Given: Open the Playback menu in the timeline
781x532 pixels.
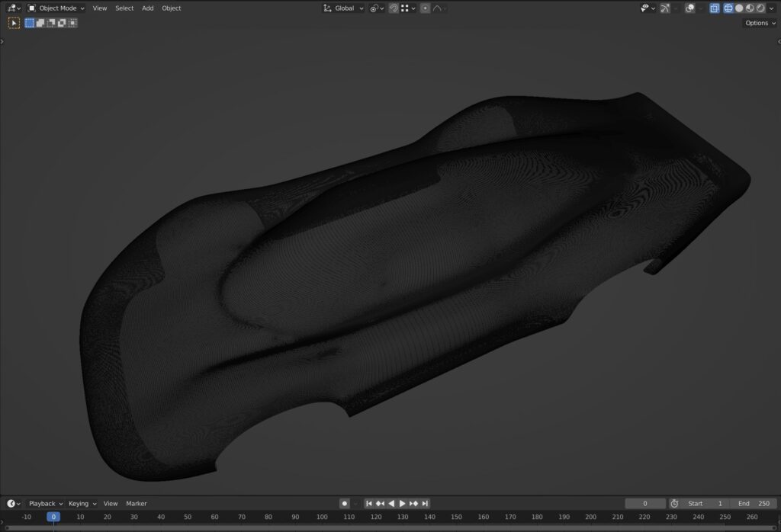Looking at the screenshot, I should click(x=43, y=503).
